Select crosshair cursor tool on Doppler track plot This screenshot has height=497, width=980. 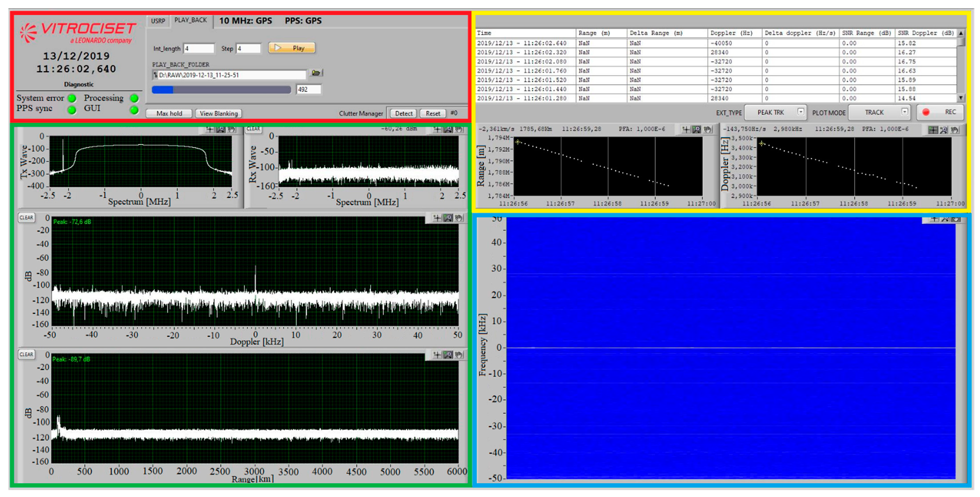click(x=933, y=130)
